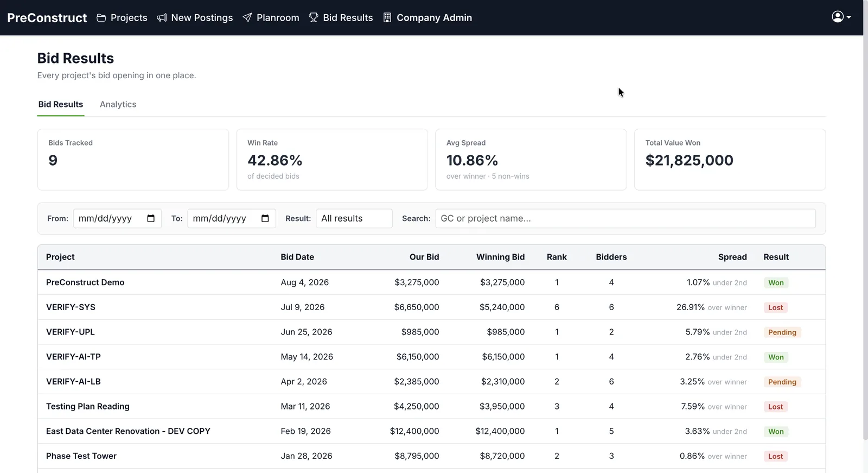
Task: Expand the account dropdown caret
Action: coord(849,17)
